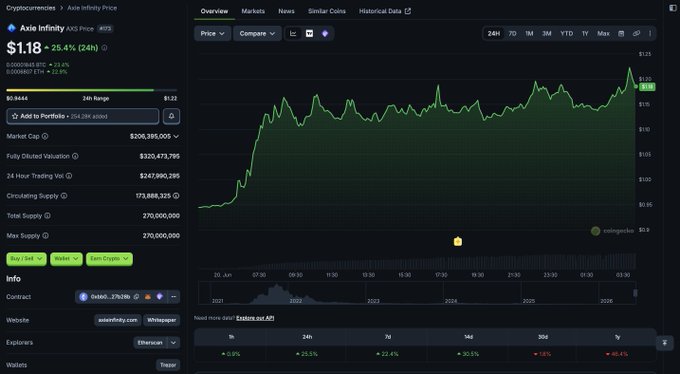
Task: Expand the Market Cap chevron
Action: pyautogui.click(x=176, y=136)
